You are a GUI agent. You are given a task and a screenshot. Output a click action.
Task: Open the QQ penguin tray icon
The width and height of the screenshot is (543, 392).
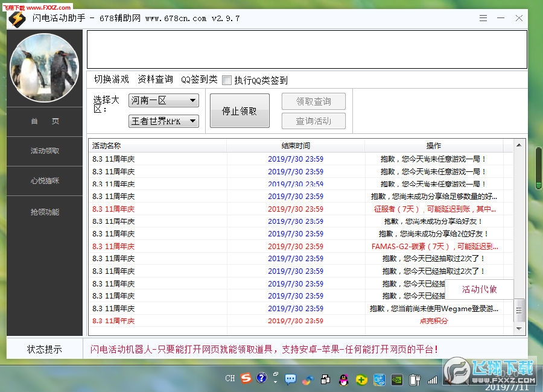(x=343, y=380)
